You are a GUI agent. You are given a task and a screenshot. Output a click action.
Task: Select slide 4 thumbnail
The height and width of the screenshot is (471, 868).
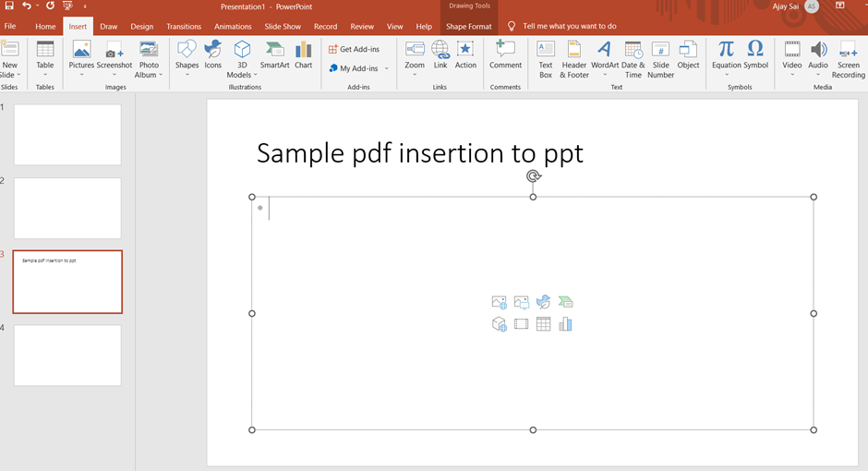point(67,356)
